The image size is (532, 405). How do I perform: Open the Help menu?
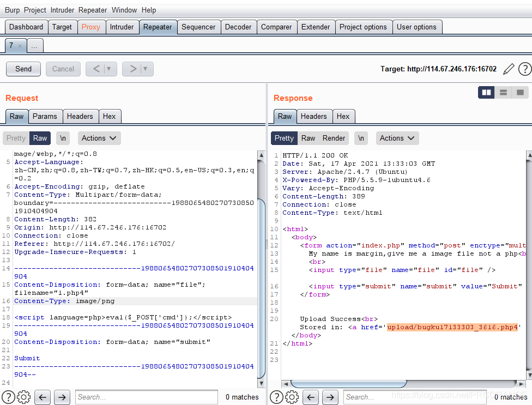[149, 10]
